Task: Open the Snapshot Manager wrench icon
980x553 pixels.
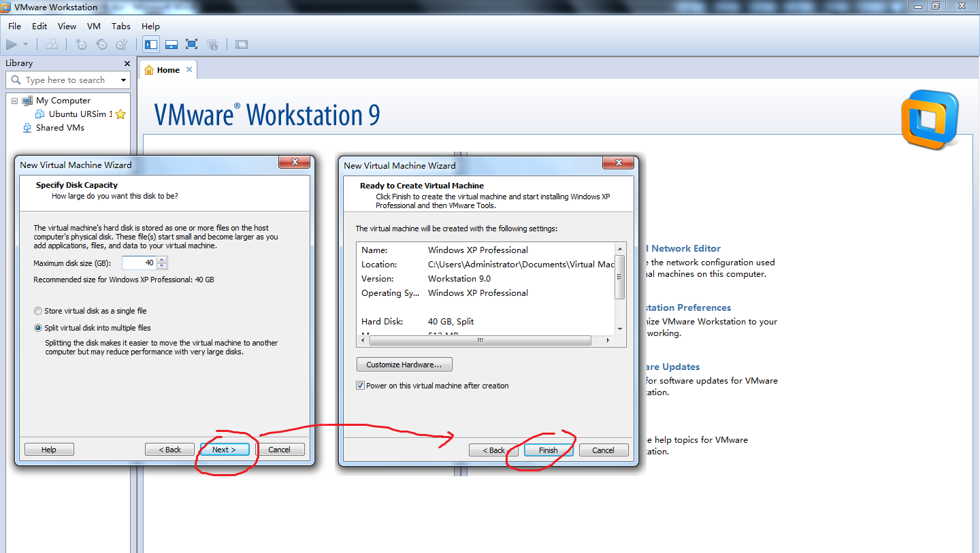Action: 122,44
